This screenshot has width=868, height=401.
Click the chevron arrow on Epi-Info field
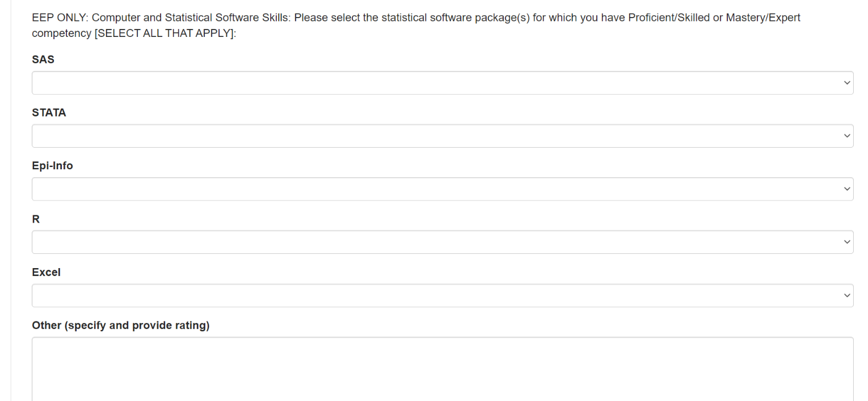(848, 189)
